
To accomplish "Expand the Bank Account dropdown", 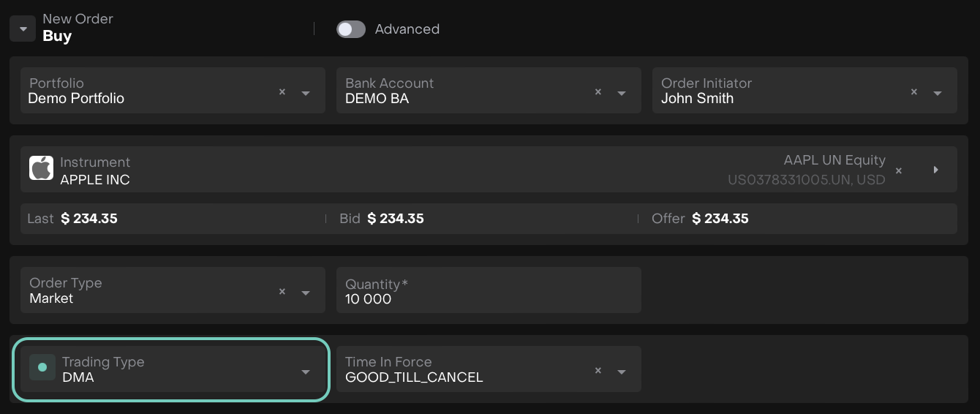I will 622,93.
